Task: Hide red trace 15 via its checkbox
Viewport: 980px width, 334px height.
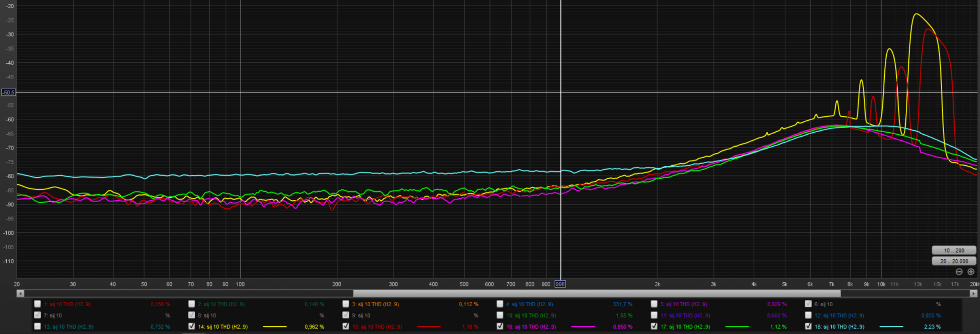Action: [345, 326]
